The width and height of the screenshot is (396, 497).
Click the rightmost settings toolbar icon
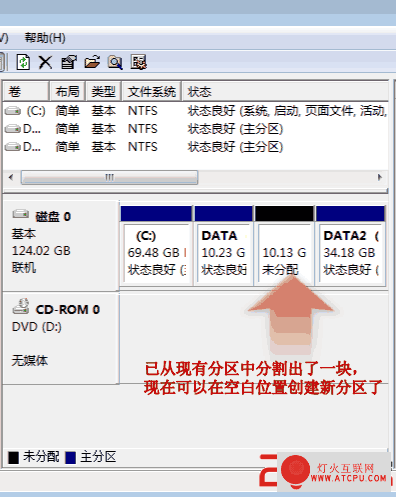(x=139, y=62)
